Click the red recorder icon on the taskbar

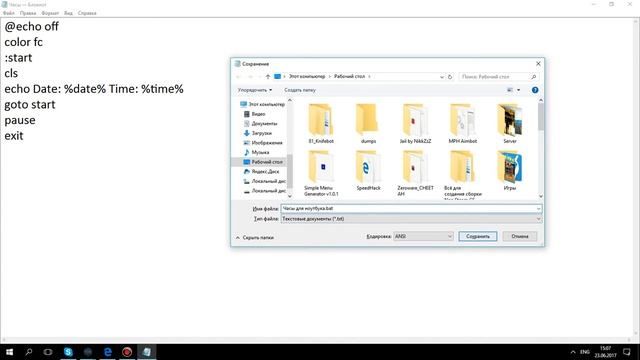[x=127, y=352]
